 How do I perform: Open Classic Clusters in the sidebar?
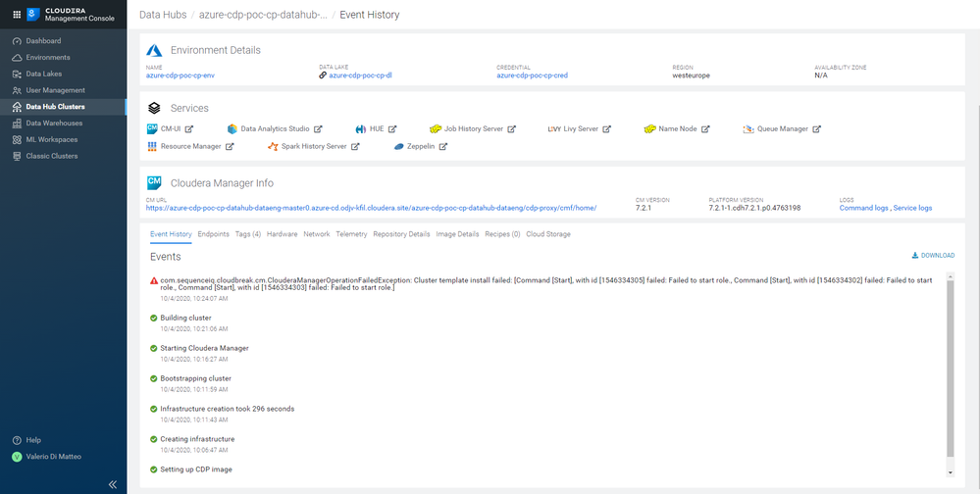(x=51, y=156)
